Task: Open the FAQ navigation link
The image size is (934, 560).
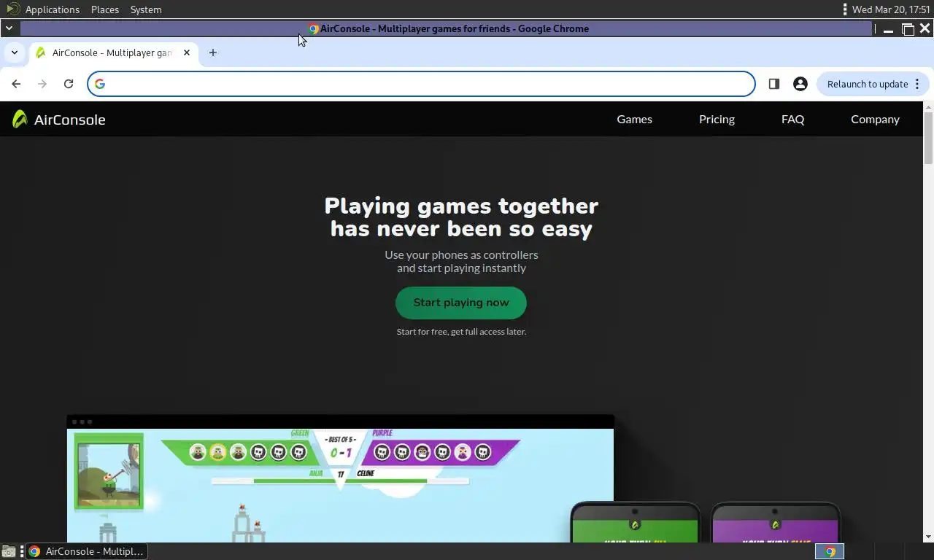Action: coord(792,119)
